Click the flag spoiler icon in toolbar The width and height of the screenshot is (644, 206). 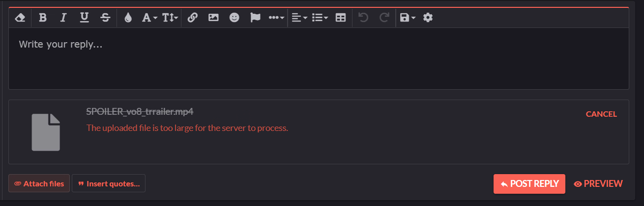coord(255,18)
